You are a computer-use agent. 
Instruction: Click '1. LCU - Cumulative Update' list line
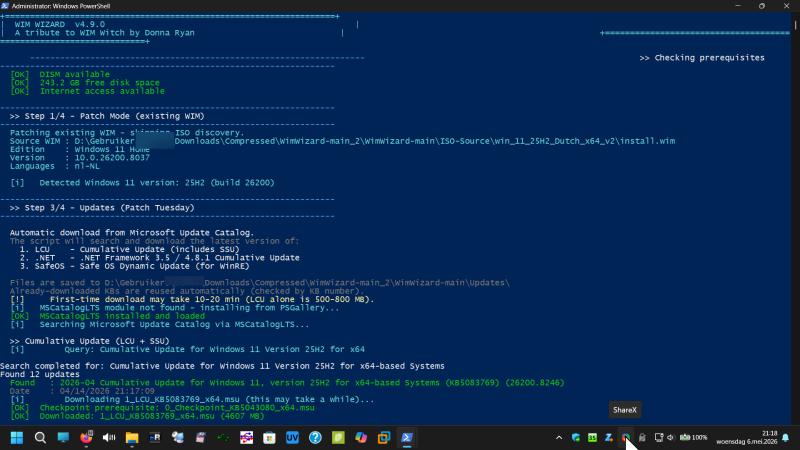point(130,249)
